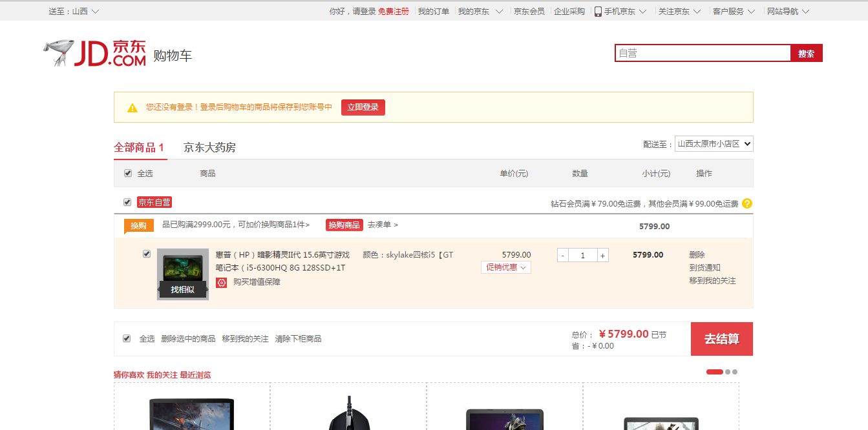Open the 京东会员 link
The image size is (868, 430).
529,12
